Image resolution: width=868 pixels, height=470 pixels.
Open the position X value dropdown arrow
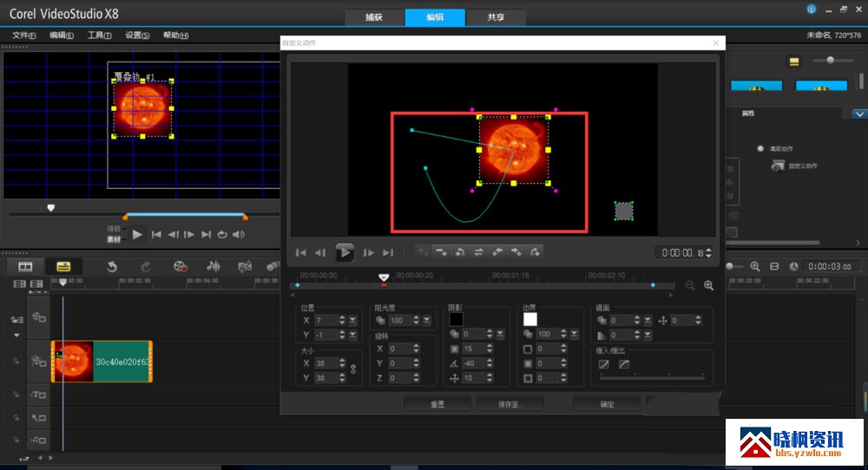pyautogui.click(x=352, y=321)
